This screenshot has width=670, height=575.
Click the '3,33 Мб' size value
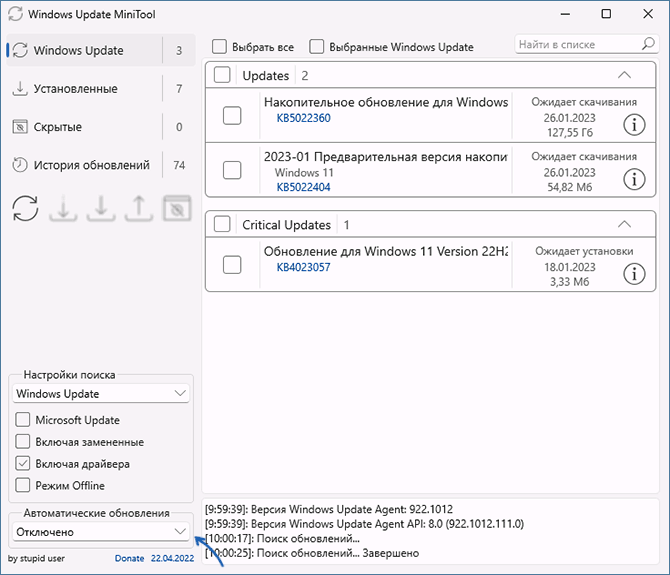coord(570,282)
